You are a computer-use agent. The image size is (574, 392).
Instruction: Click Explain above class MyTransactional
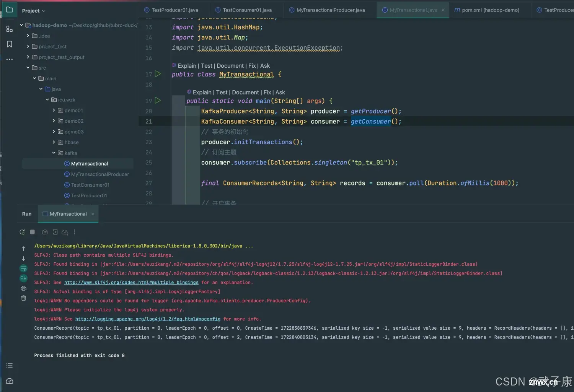(x=187, y=66)
